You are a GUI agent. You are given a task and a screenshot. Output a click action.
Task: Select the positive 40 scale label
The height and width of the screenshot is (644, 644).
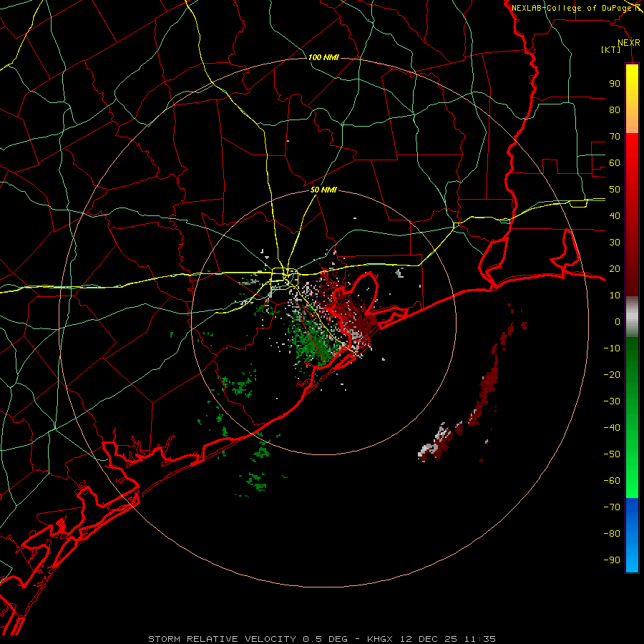615,216
